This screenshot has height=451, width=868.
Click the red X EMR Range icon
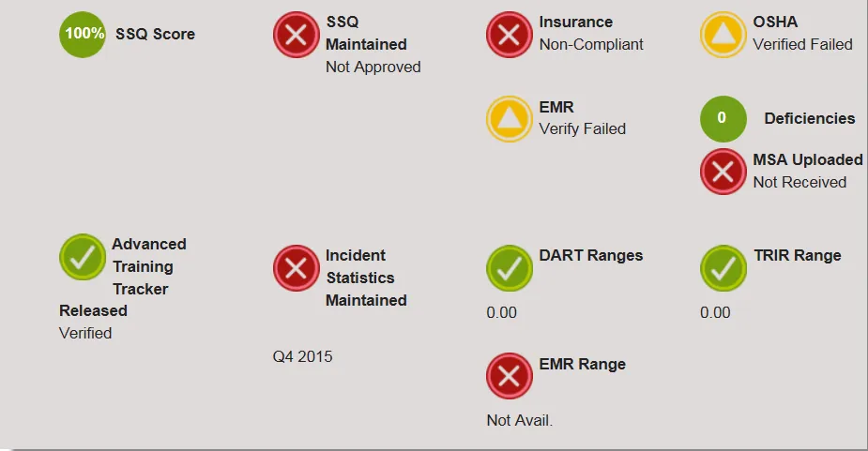coord(510,376)
